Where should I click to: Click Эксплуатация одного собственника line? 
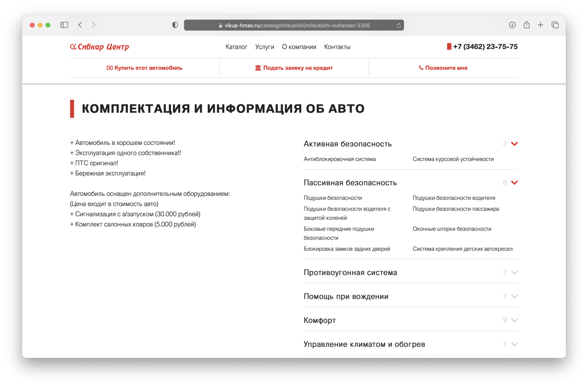pyautogui.click(x=126, y=153)
